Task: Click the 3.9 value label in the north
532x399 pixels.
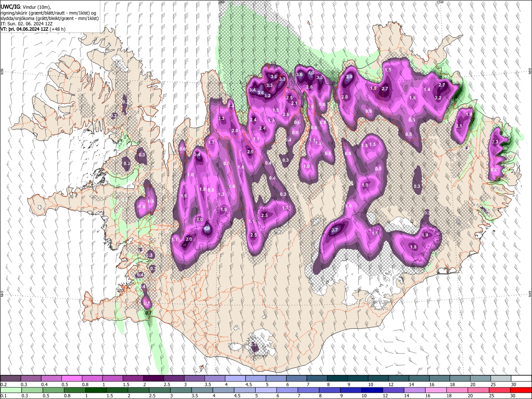Action: click(349, 76)
